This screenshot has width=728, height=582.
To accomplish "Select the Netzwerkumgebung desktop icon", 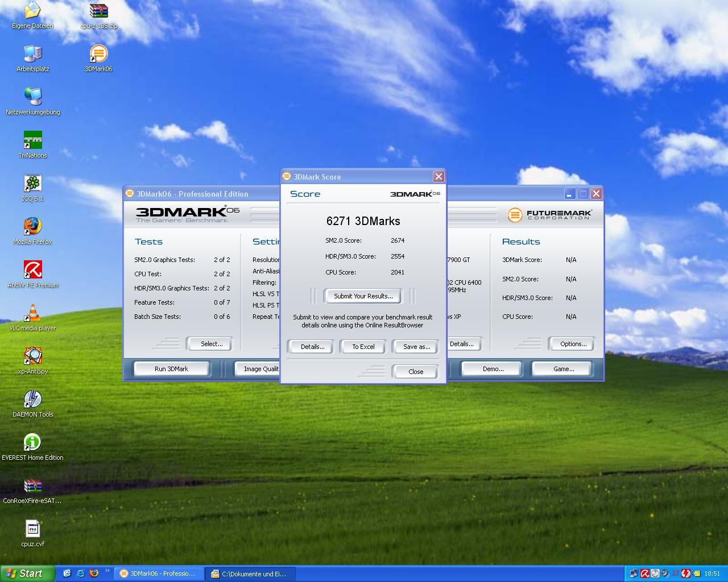I will point(32,102).
